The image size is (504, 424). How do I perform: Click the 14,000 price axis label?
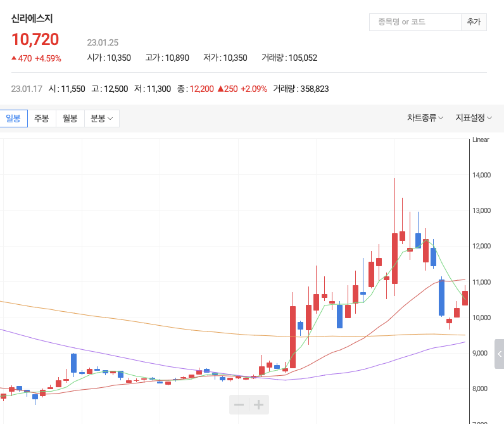coord(481,175)
